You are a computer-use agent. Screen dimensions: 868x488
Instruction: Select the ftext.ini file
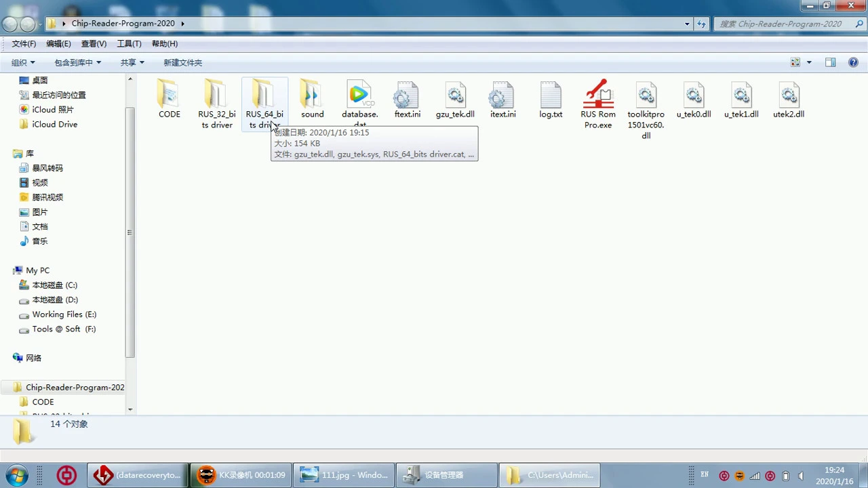pyautogui.click(x=408, y=99)
